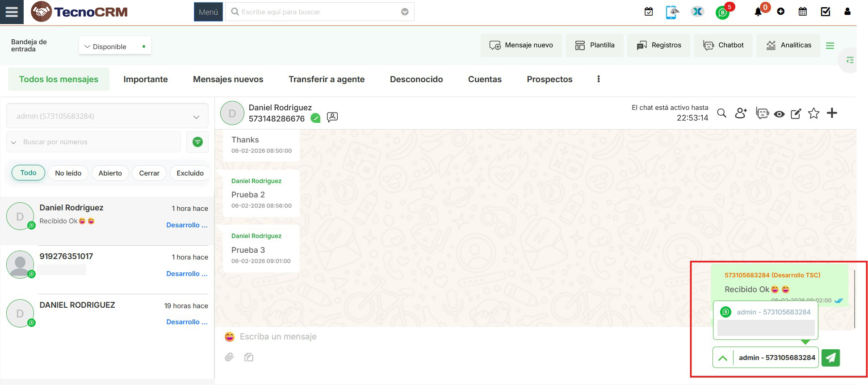The image size is (868, 385).
Task: Open the Chatbot button
Action: [723, 45]
